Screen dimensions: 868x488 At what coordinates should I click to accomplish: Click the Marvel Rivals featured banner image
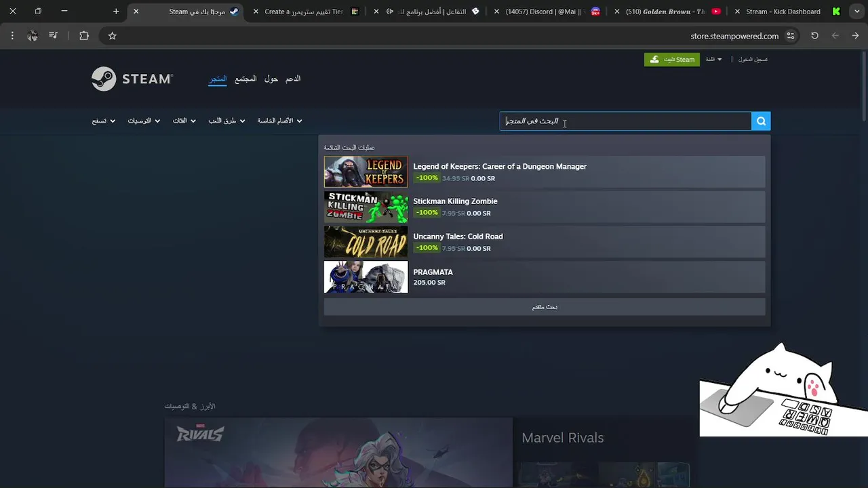pyautogui.click(x=338, y=453)
